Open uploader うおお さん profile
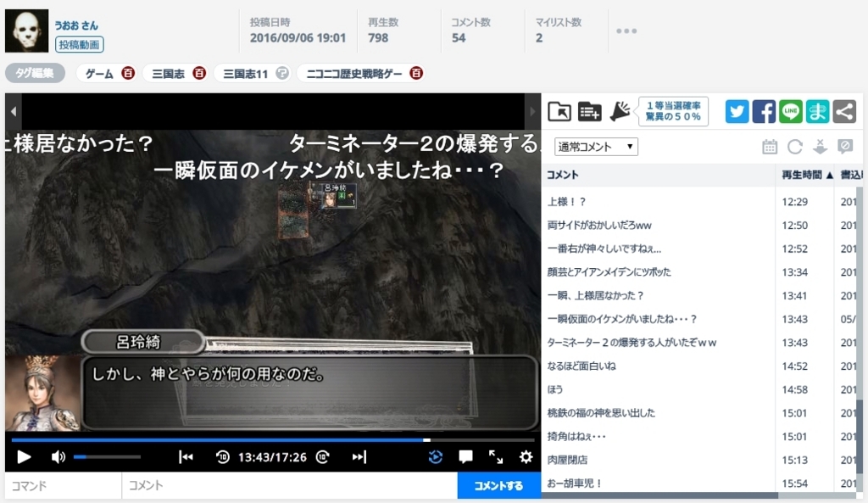Screen dimensions: 868x503 click(75, 25)
